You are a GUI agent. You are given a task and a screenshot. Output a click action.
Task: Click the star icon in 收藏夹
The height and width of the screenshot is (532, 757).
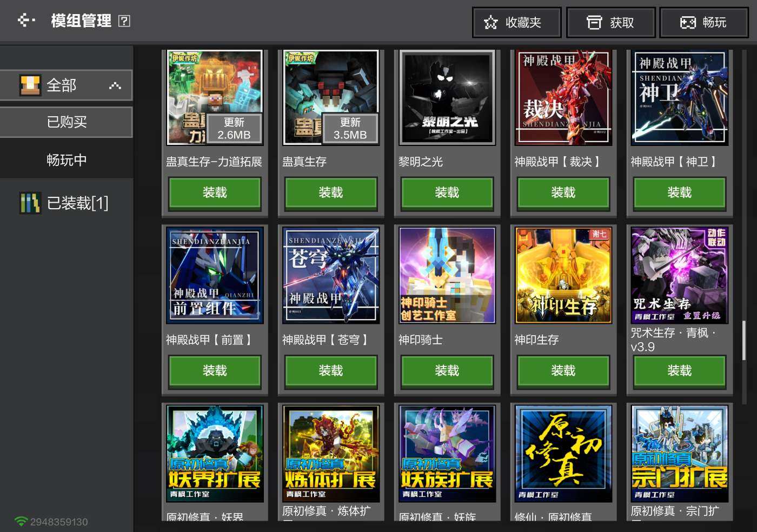490,23
